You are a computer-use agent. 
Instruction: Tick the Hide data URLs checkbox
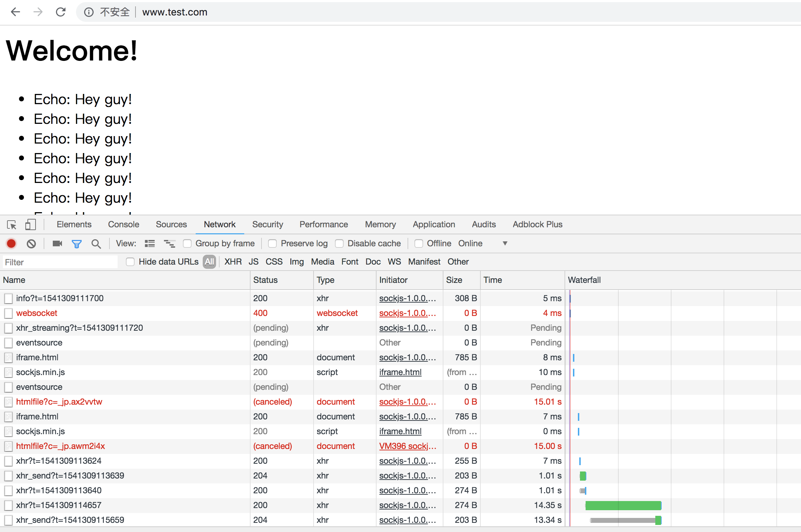(130, 262)
